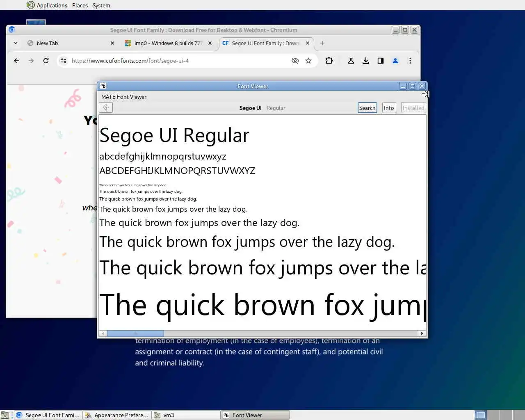
Task: Maximize the Font Viewer window
Action: pyautogui.click(x=412, y=86)
